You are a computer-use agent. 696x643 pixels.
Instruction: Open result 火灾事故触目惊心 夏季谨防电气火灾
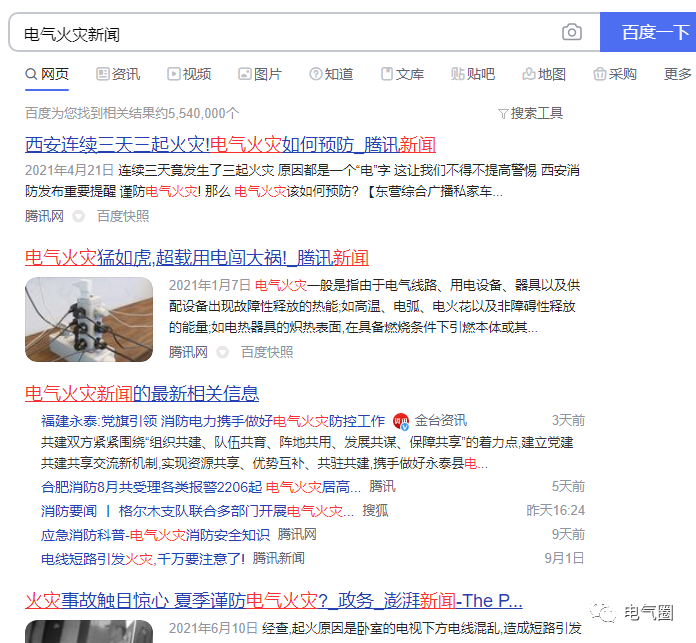click(273, 601)
